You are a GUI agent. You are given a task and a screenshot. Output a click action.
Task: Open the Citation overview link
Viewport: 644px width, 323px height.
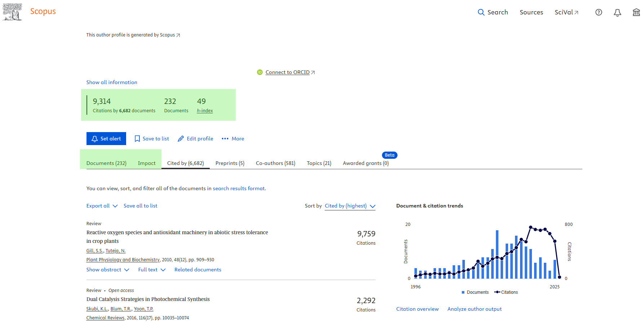click(x=417, y=309)
